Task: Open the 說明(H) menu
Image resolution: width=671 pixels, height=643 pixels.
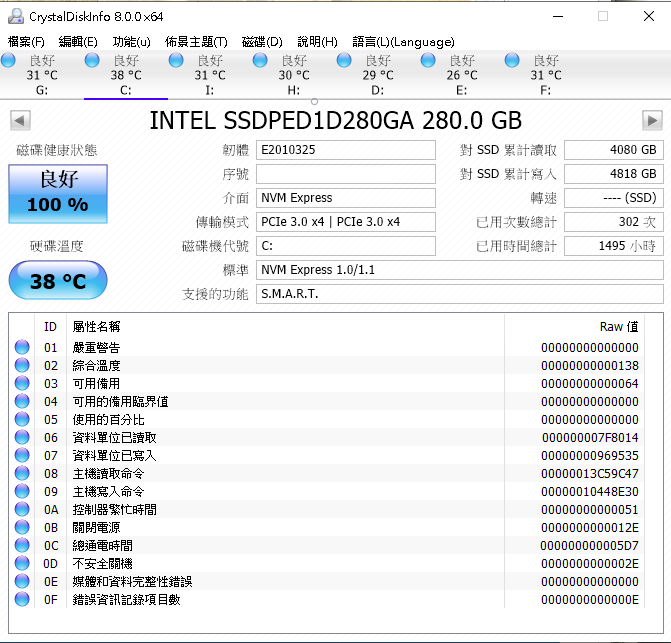Action: pyautogui.click(x=317, y=42)
